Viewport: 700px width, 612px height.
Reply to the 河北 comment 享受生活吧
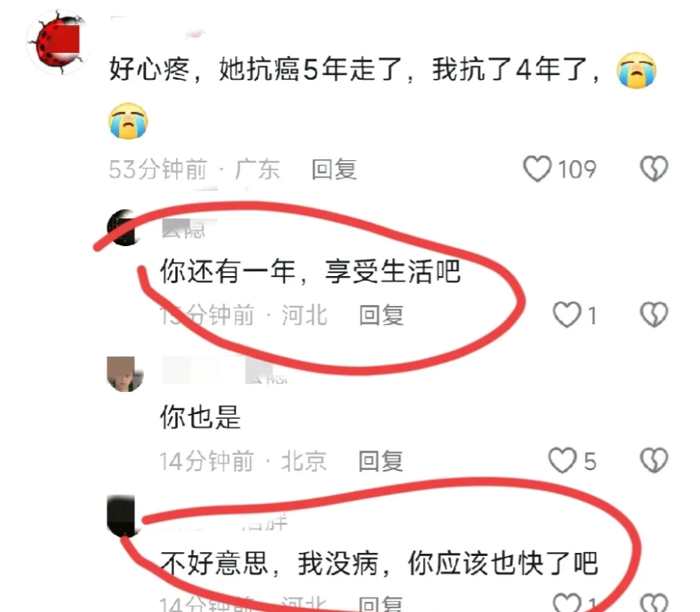coord(382,315)
